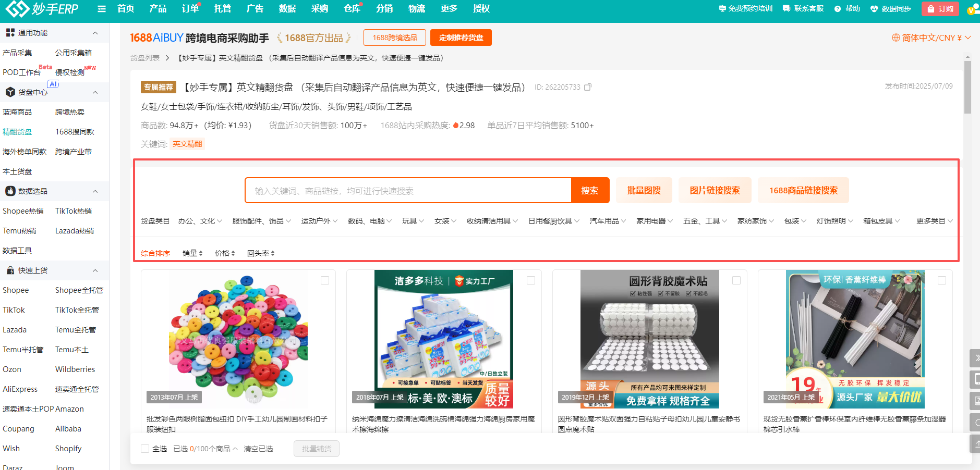Click the 快速上货 bag icon
Screen dimensions: 980x470
point(10,270)
